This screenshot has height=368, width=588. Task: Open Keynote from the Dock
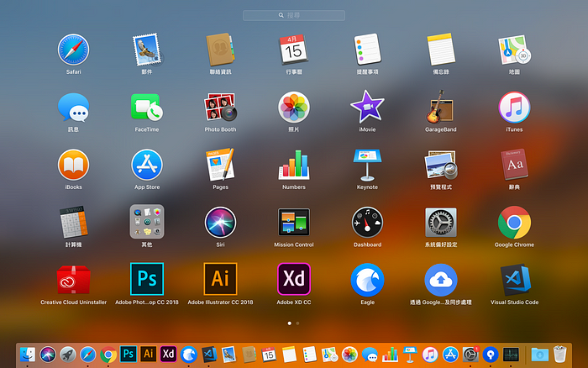coord(410,355)
